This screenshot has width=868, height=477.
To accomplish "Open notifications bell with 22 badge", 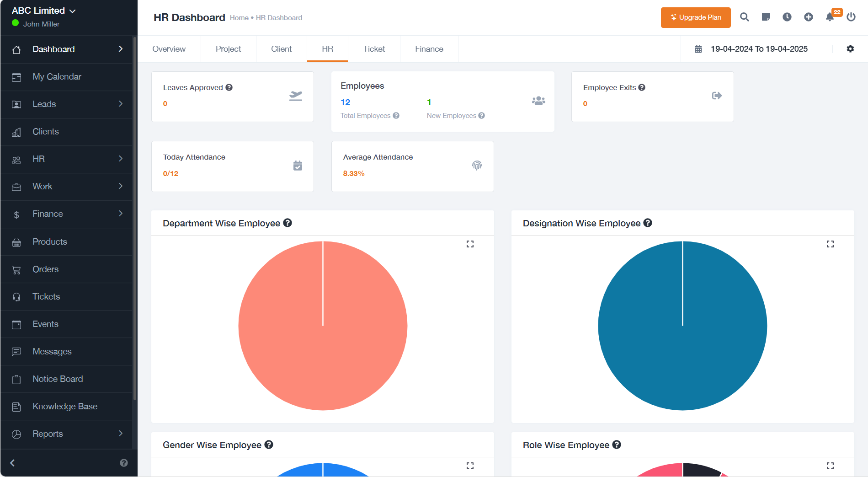I will (830, 17).
